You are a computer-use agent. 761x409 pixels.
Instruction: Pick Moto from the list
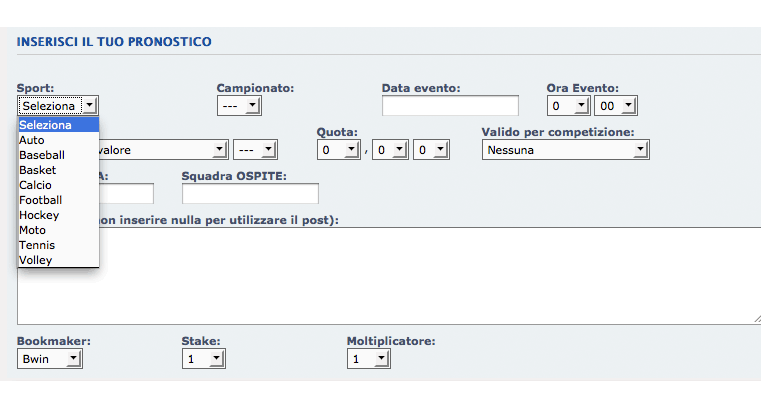(x=58, y=230)
